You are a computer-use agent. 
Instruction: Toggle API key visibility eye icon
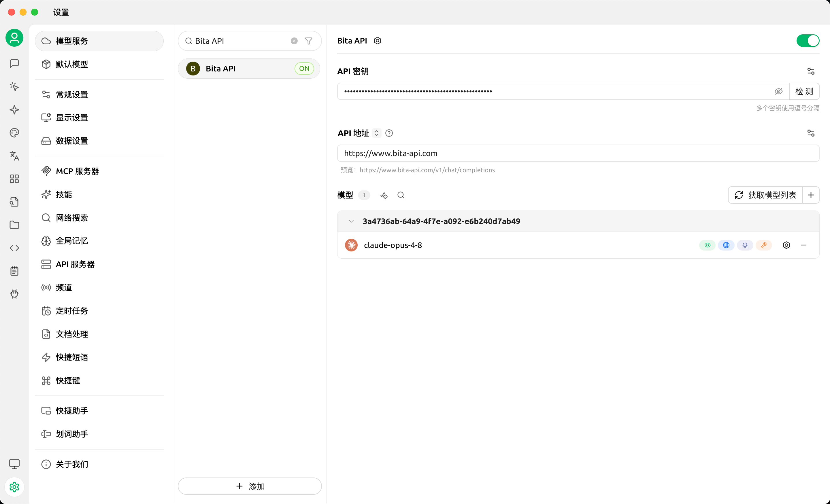pyautogui.click(x=778, y=91)
